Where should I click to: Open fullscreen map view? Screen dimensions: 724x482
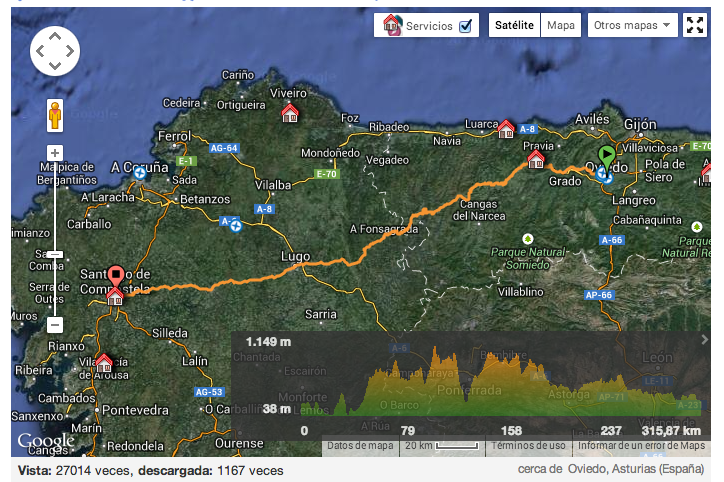click(695, 25)
